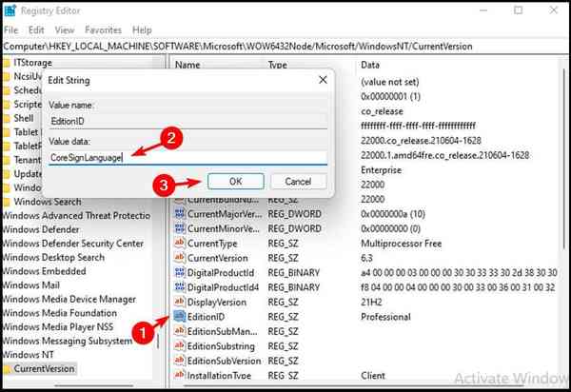Open the Edit menu
Image resolution: width=571 pixels, height=392 pixels.
coord(36,29)
